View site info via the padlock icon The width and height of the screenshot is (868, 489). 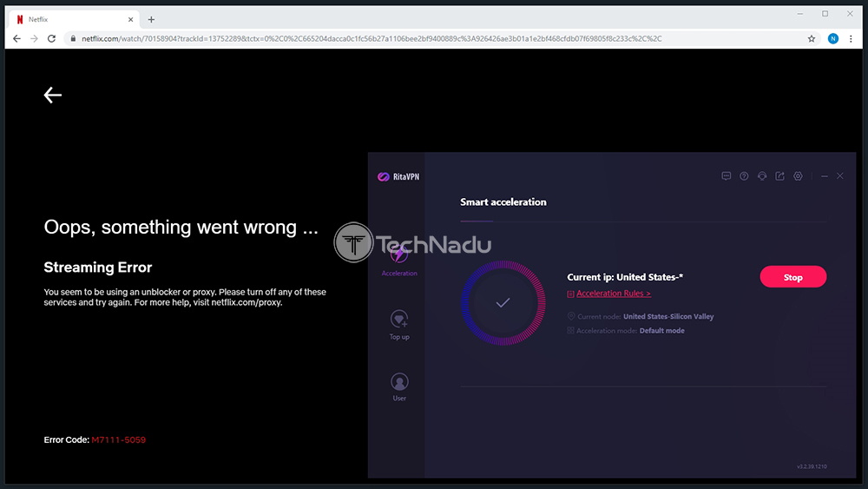(x=73, y=39)
